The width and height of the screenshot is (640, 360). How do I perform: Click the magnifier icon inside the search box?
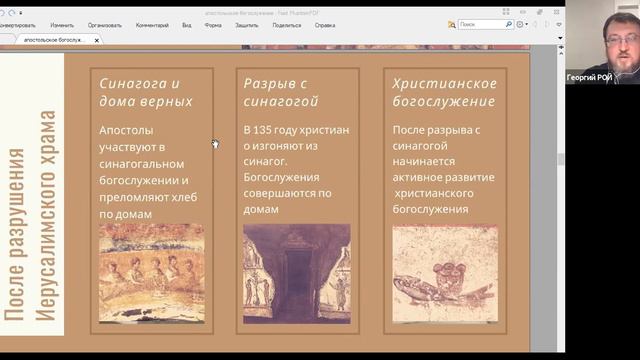[x=509, y=24]
